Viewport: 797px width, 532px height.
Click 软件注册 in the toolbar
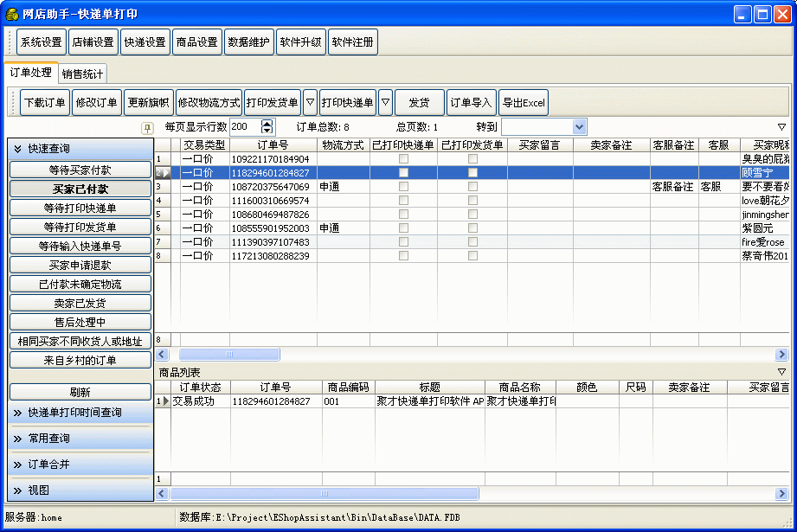[352, 42]
